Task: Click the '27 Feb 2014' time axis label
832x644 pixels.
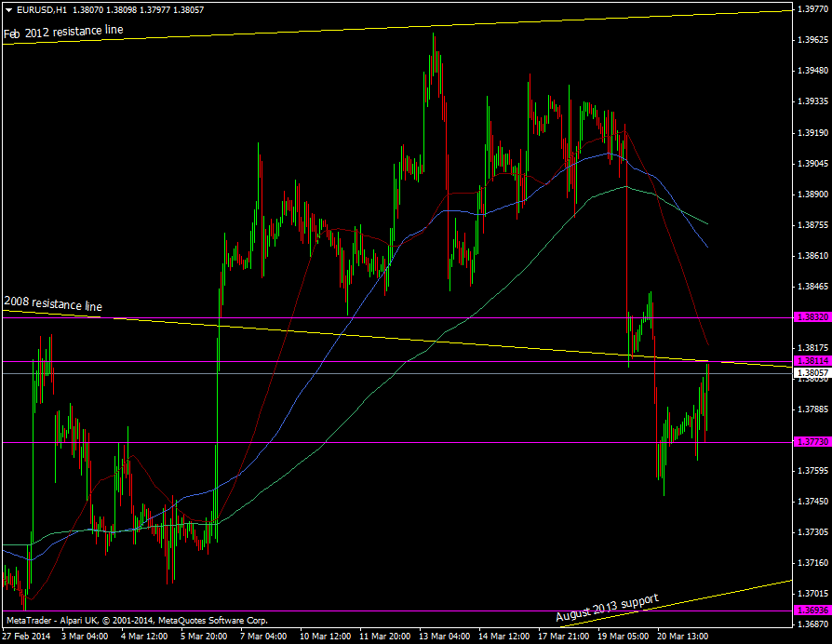Action: 27,636
